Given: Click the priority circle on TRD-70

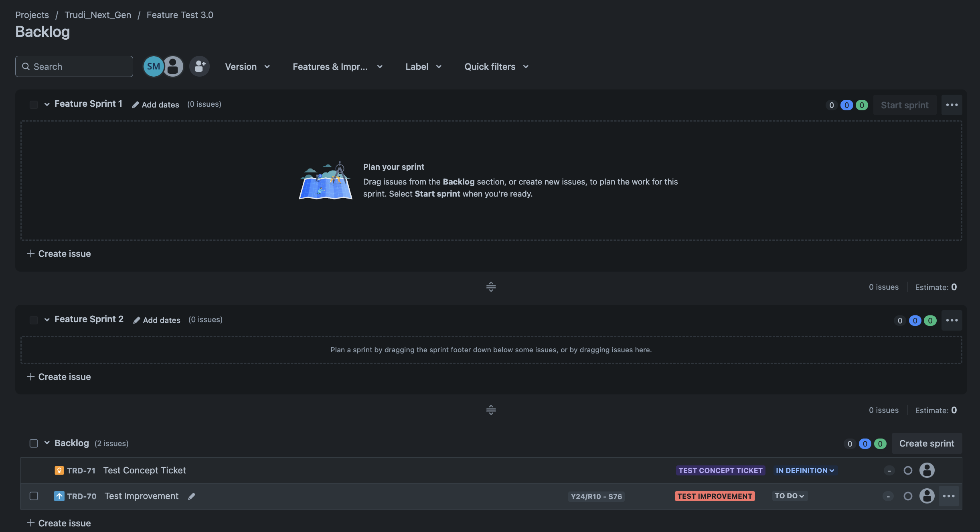Looking at the screenshot, I should (x=908, y=496).
